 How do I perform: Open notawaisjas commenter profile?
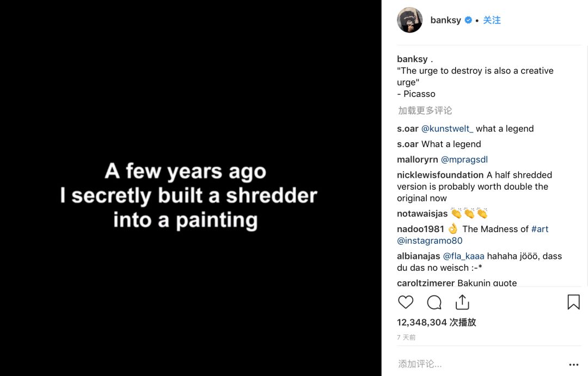click(x=422, y=214)
